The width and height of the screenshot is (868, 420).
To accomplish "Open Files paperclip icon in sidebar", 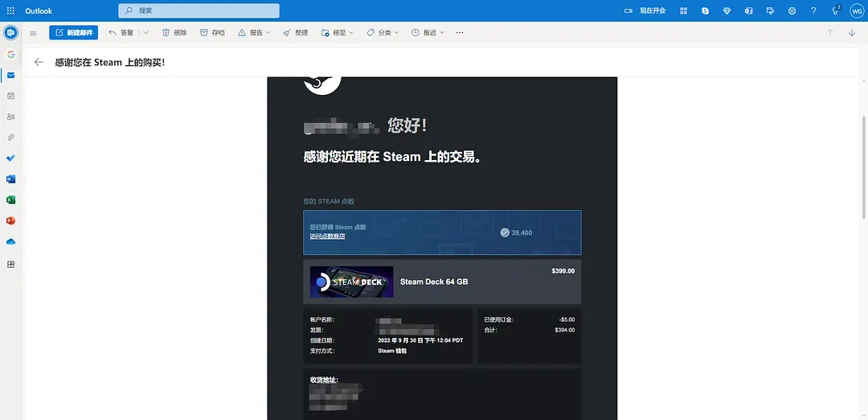I will 10,138.
